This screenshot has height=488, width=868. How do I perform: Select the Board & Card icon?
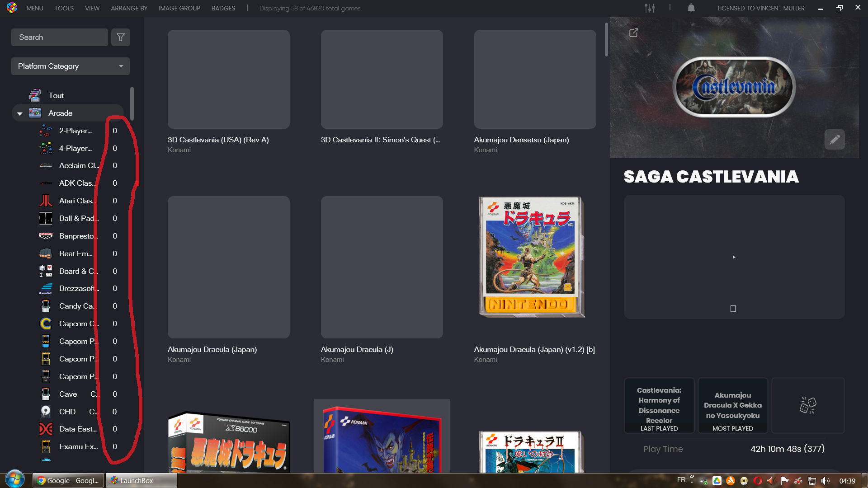(46, 271)
